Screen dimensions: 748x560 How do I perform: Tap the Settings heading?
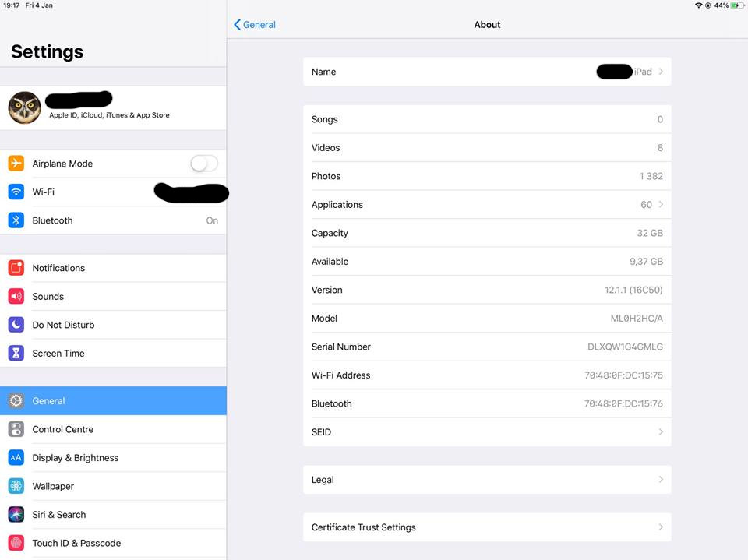coord(48,51)
